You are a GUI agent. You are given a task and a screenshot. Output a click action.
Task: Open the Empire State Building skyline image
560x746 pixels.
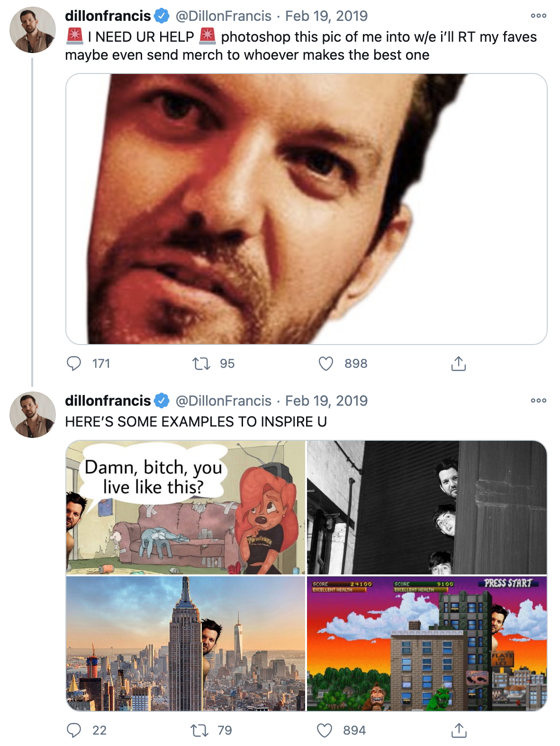(186, 644)
